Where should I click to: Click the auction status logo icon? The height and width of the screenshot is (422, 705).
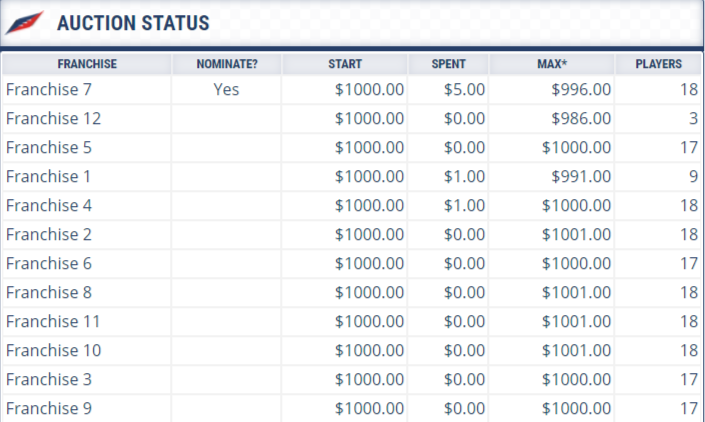tap(24, 22)
